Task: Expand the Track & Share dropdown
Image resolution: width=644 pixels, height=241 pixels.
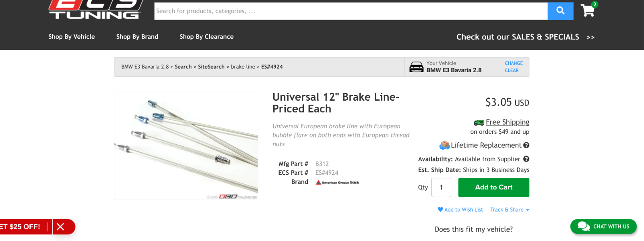Action: (x=510, y=210)
